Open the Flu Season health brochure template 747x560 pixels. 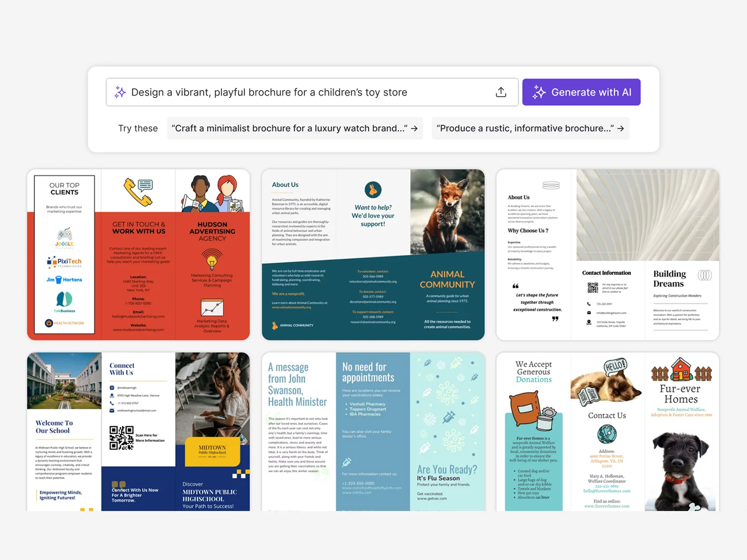pos(373,432)
